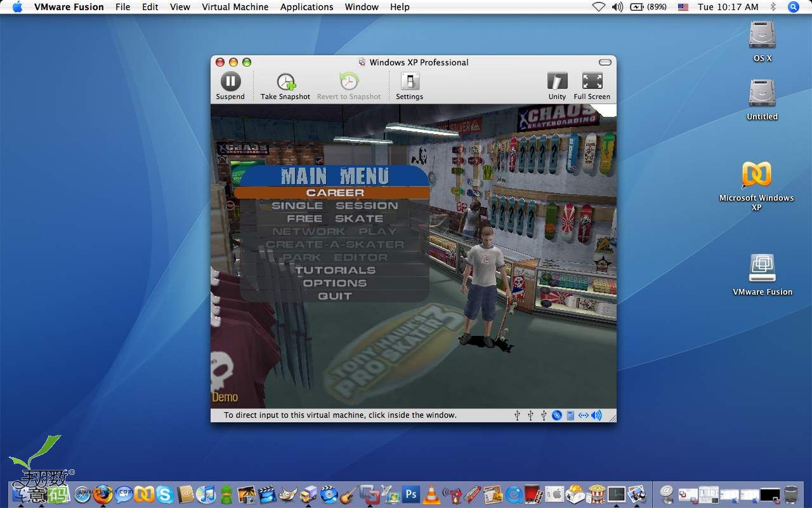Screen dimensions: 812x508
Task: Select TUTORIALS in the game menu
Action: [x=334, y=270]
